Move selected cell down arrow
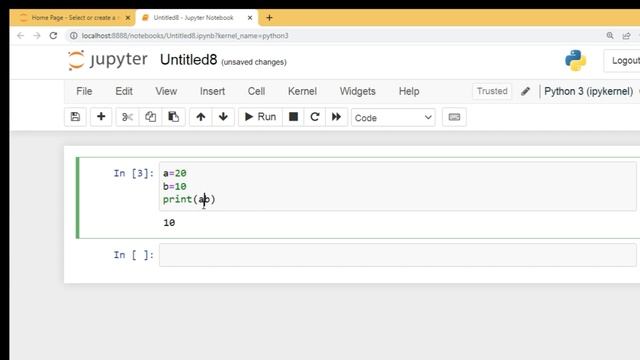 coord(223,117)
